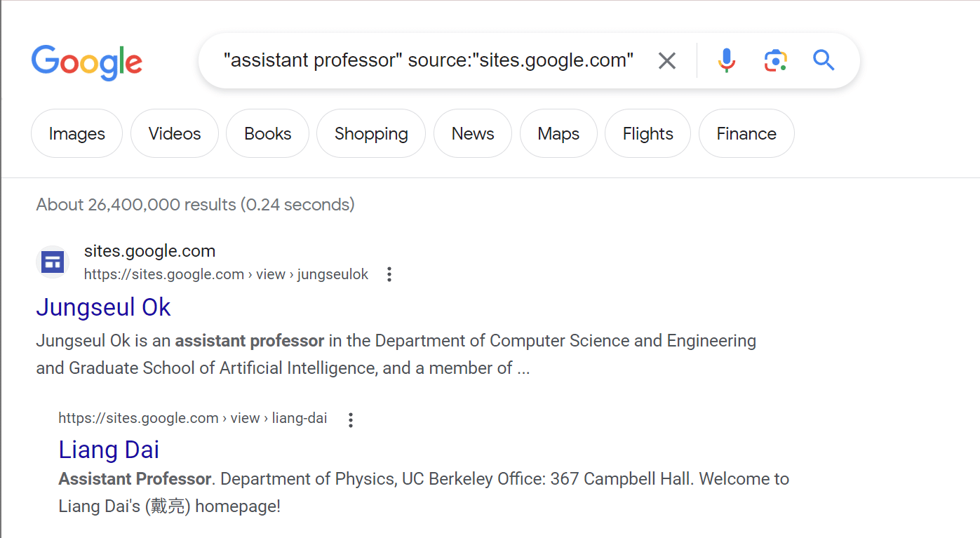Open the three-dot menu for Liang Dai result
The width and height of the screenshot is (980, 538).
coord(350,419)
